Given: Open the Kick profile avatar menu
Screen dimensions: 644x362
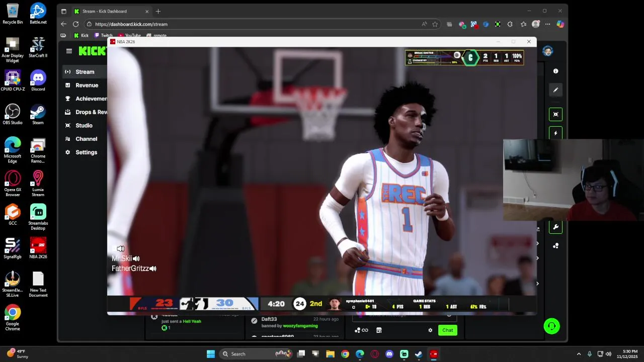Looking at the screenshot, I should pyautogui.click(x=548, y=51).
